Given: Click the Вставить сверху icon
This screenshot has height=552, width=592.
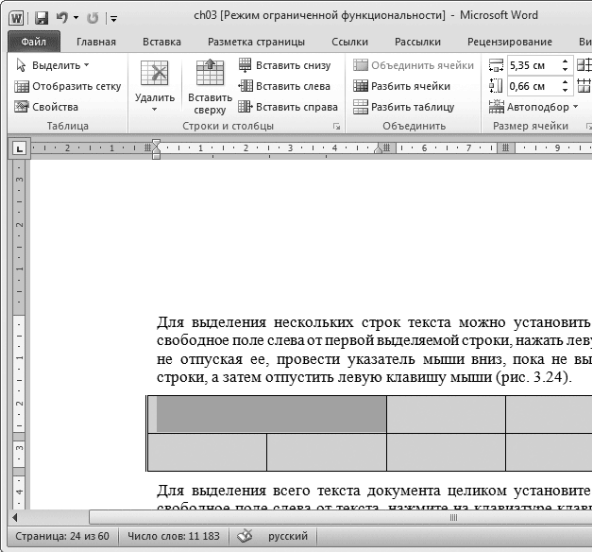Looking at the screenshot, I should 210,72.
